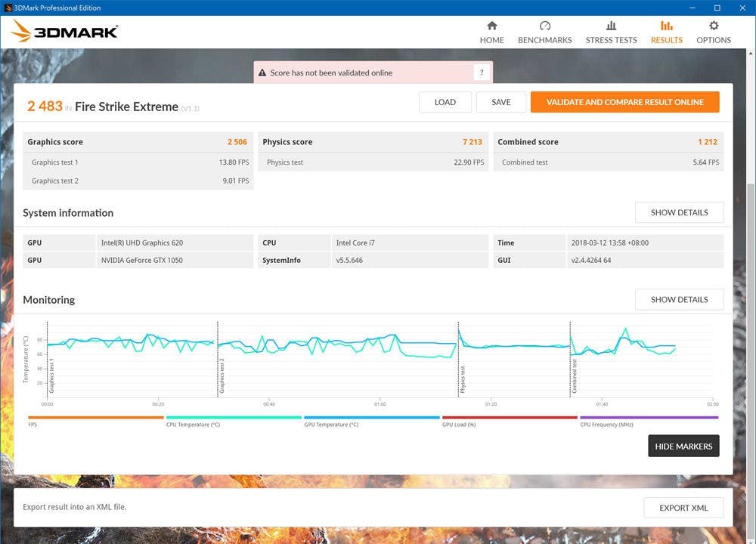Toggle the purple CPU Frequency legend bar
The width and height of the screenshot is (756, 544).
click(649, 417)
